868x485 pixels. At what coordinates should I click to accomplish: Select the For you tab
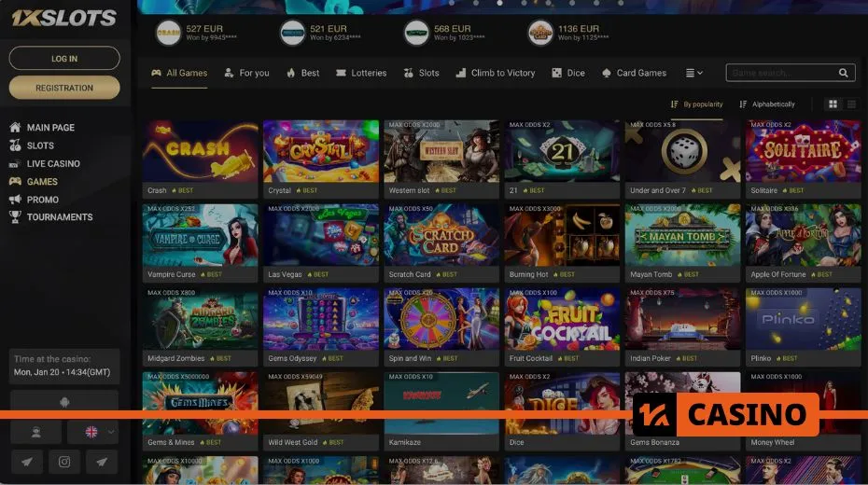pyautogui.click(x=247, y=73)
